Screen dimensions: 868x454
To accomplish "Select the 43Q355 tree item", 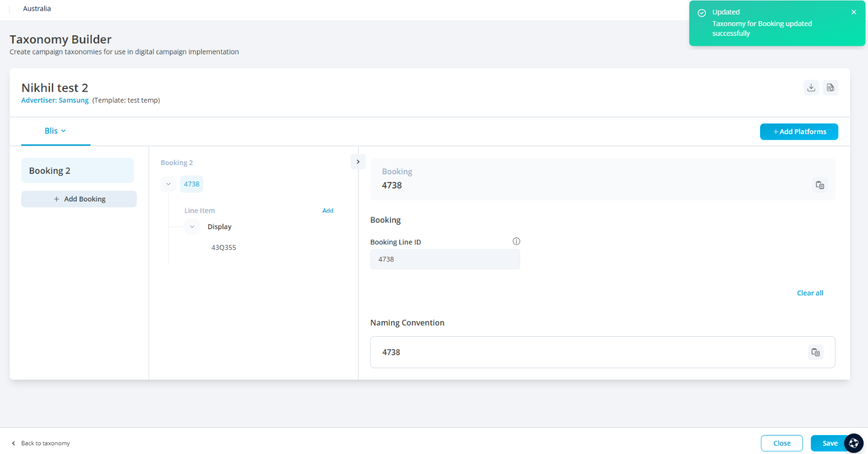I will 224,248.
